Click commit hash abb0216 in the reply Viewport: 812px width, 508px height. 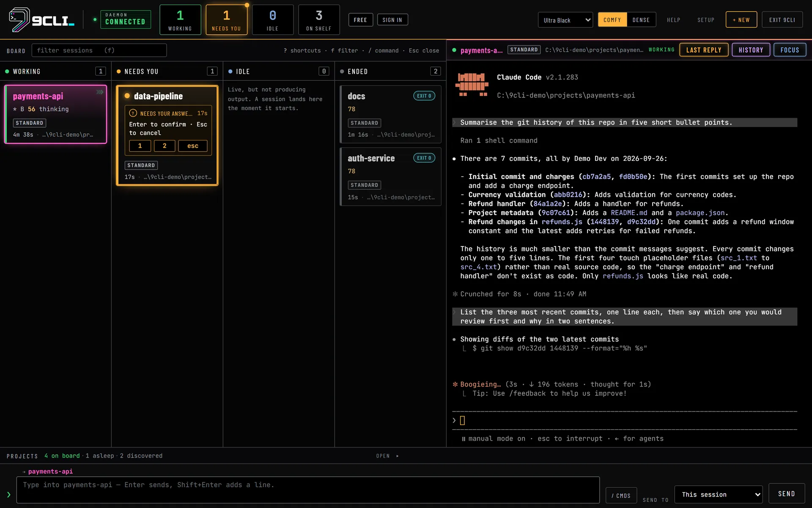click(568, 195)
